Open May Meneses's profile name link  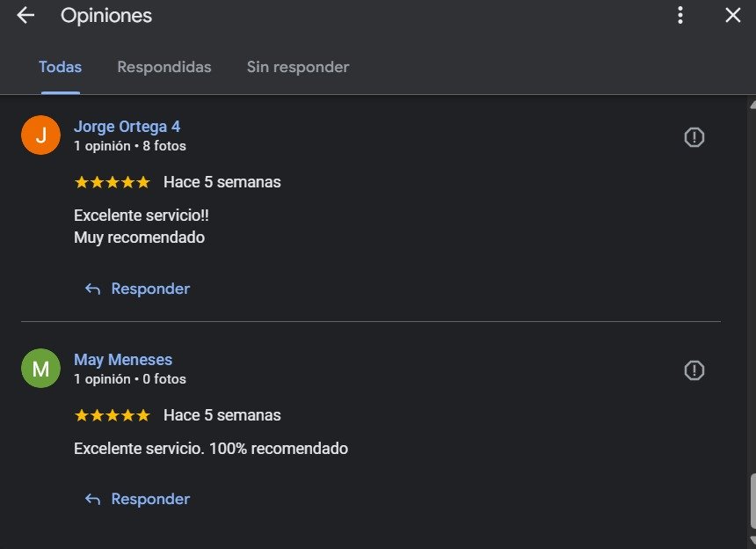[123, 360]
